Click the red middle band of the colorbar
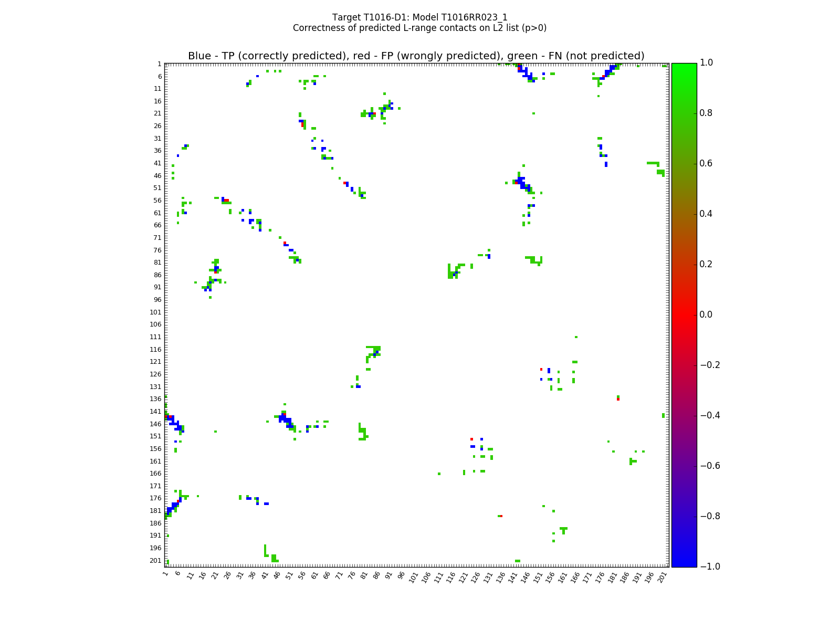Viewport: 840px width, 630px height. (x=684, y=314)
